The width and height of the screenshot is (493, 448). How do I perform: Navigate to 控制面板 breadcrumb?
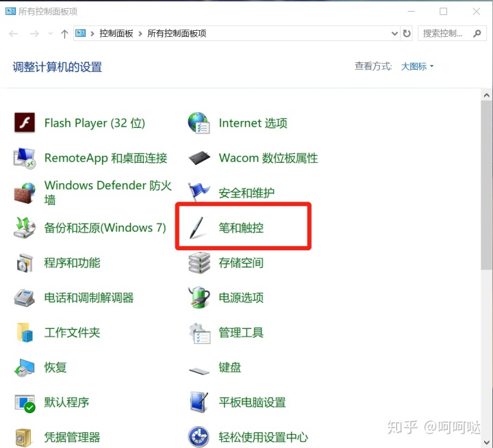point(116,34)
